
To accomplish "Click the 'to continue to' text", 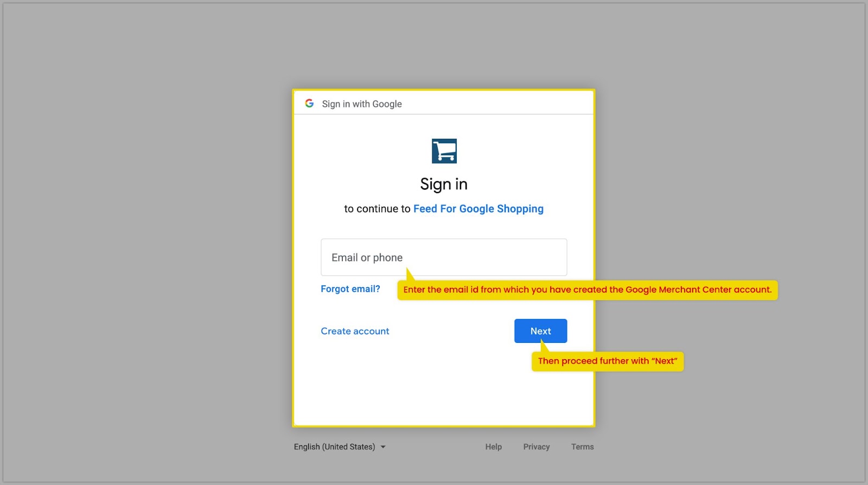I will (377, 209).
